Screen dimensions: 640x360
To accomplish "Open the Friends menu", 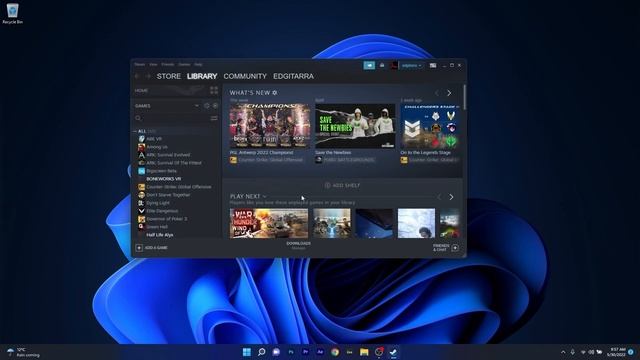I will pyautogui.click(x=167, y=64).
